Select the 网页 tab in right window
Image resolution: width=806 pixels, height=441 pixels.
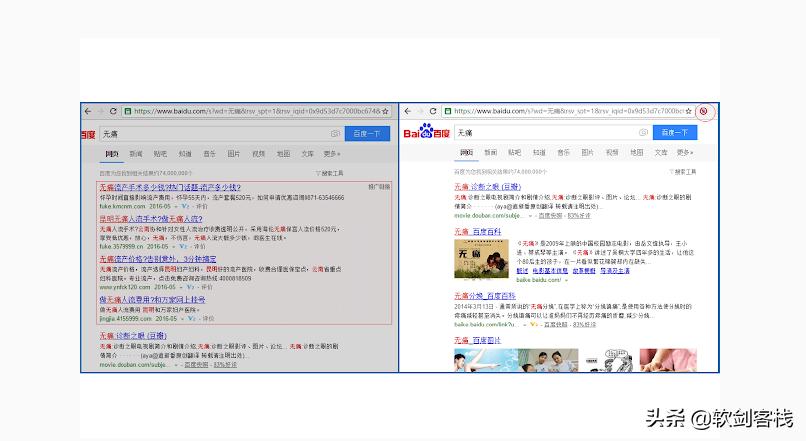point(466,153)
